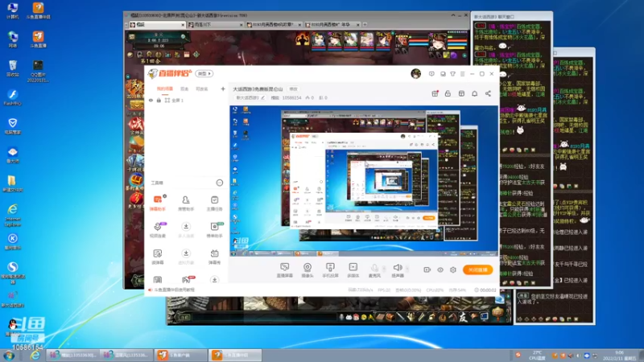Open the notification bell icon
This screenshot has height=362, width=644.
click(474, 93)
